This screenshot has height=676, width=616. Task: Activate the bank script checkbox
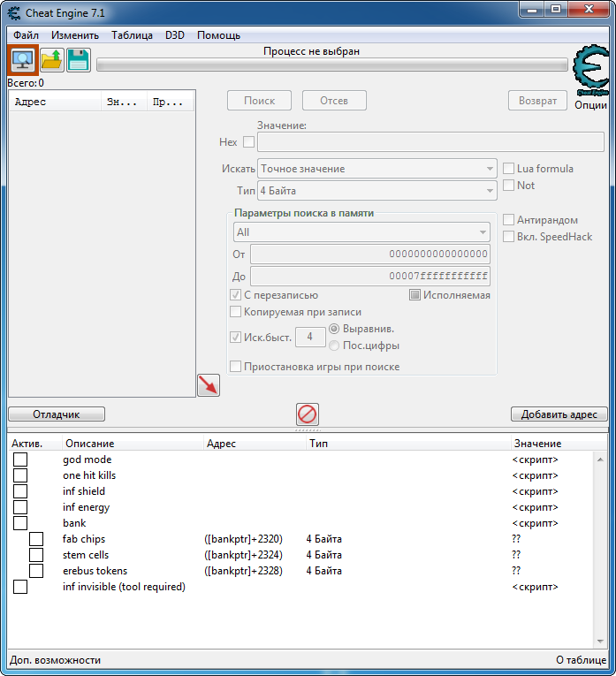pos(20,523)
